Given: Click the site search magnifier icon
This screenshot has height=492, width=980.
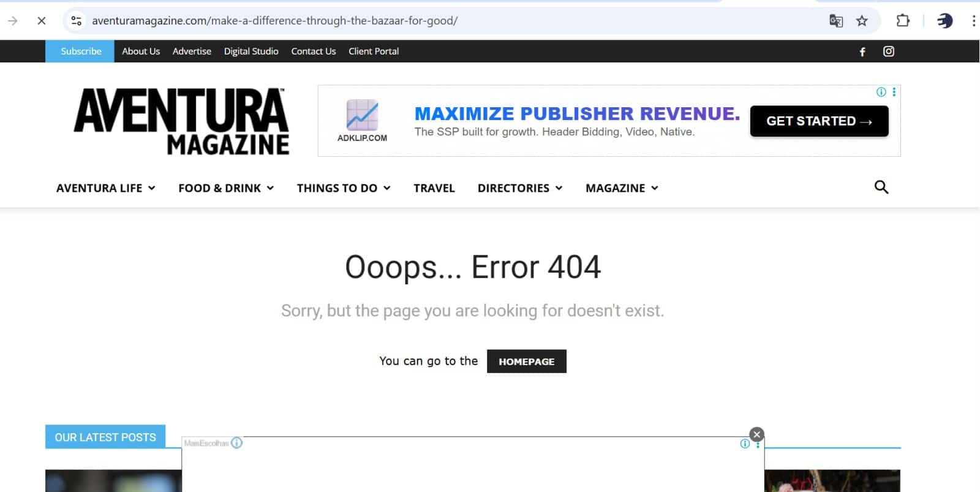Looking at the screenshot, I should click(881, 187).
